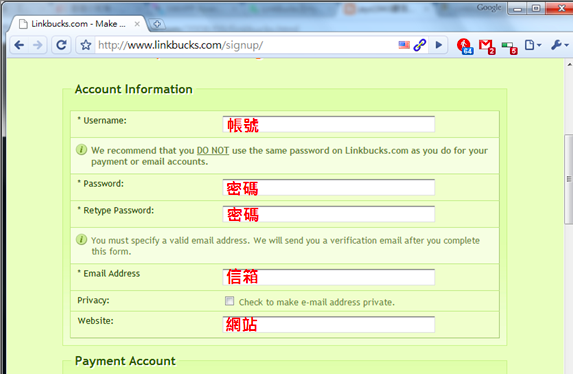The image size is (573, 374).
Task: Maximize the browser window
Action: tap(536, 8)
